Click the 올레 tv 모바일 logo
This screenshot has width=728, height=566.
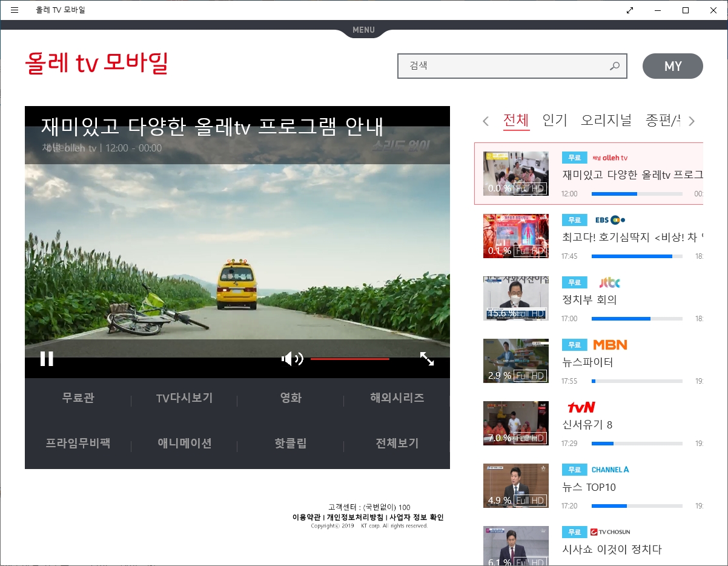(x=96, y=63)
